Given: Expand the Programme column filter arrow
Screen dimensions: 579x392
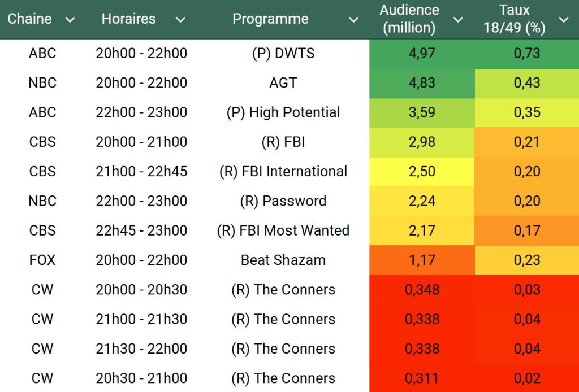Looking at the screenshot, I should 353,20.
